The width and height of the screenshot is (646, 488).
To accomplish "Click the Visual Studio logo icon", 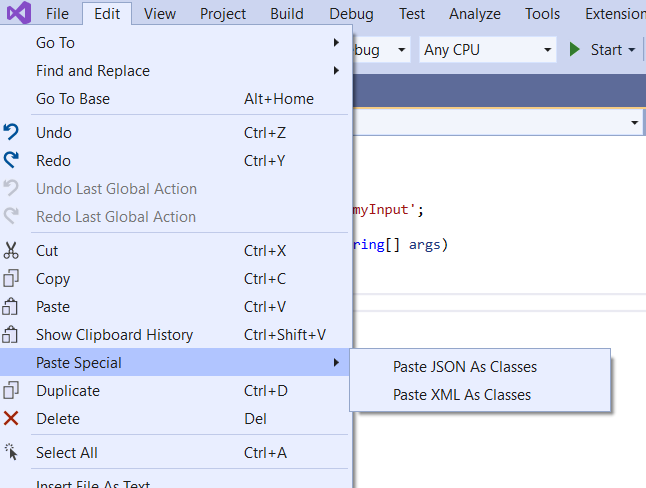I will click(x=19, y=12).
